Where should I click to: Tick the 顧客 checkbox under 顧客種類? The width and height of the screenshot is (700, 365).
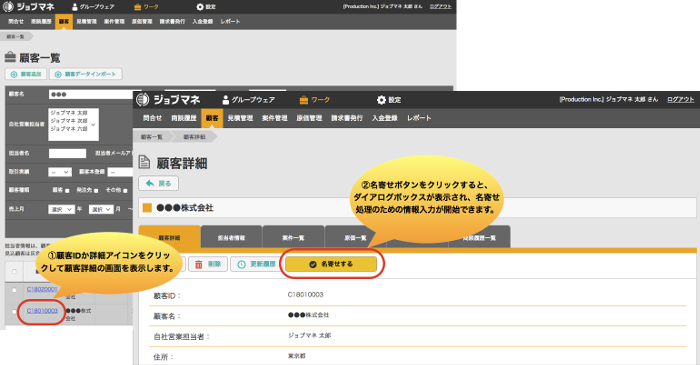67,191
